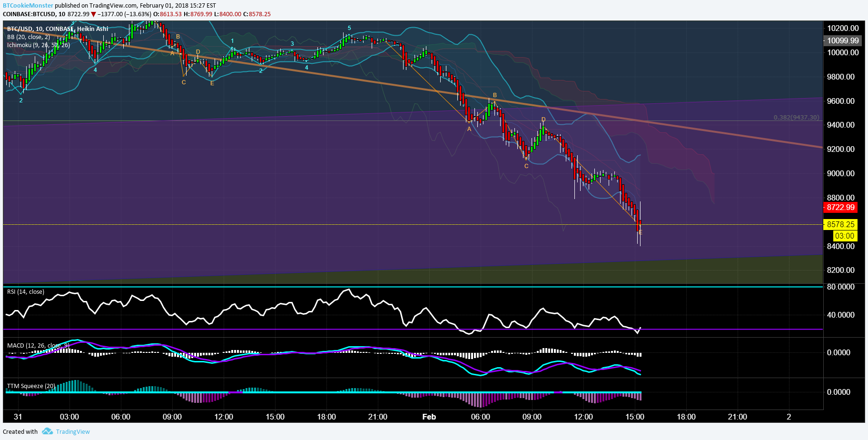Click the red 8722.99 price tag

pos(840,207)
